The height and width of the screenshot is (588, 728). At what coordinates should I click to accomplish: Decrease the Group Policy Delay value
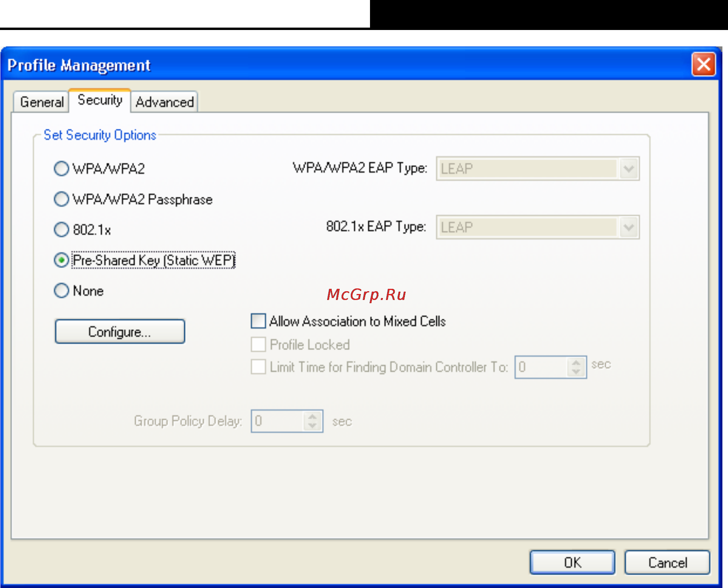tap(312, 426)
